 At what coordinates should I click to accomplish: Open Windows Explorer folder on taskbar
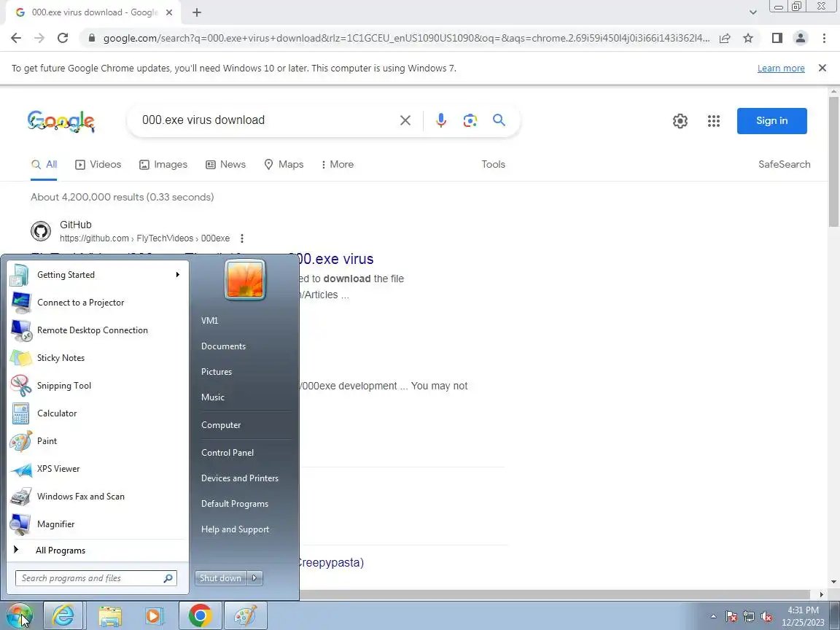coord(109,615)
